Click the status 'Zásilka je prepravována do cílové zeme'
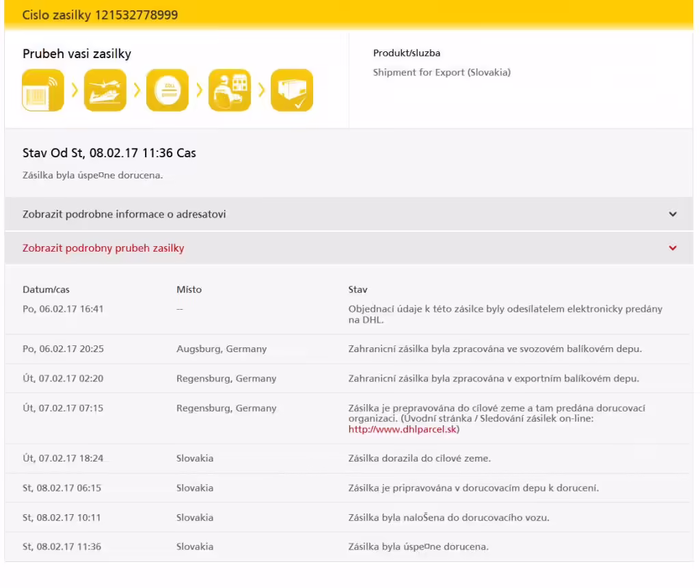700x588 pixels. tap(497, 419)
